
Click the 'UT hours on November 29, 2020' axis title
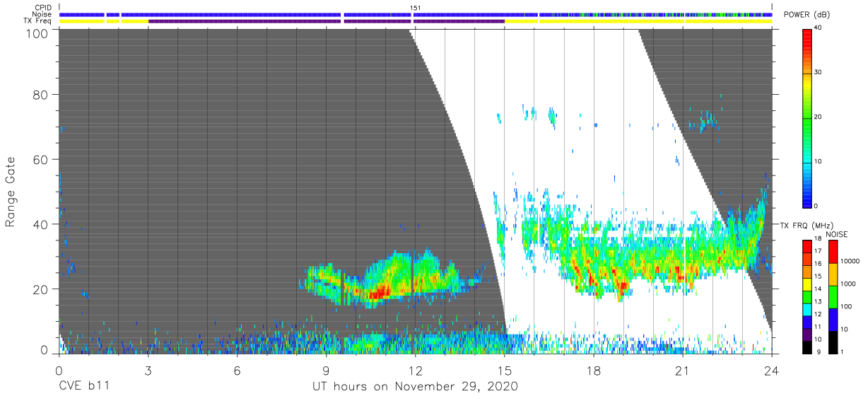pyautogui.click(x=416, y=387)
